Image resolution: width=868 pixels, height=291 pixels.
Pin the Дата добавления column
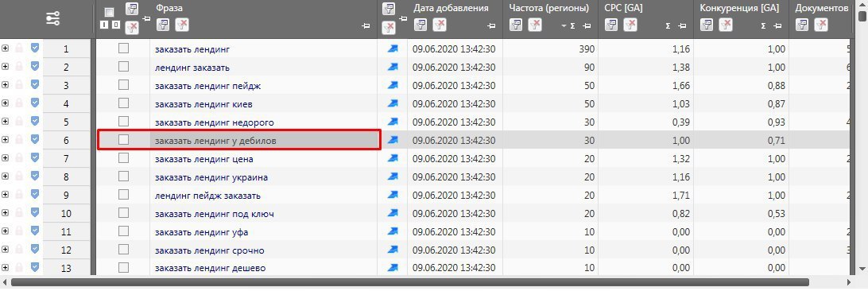click(491, 25)
